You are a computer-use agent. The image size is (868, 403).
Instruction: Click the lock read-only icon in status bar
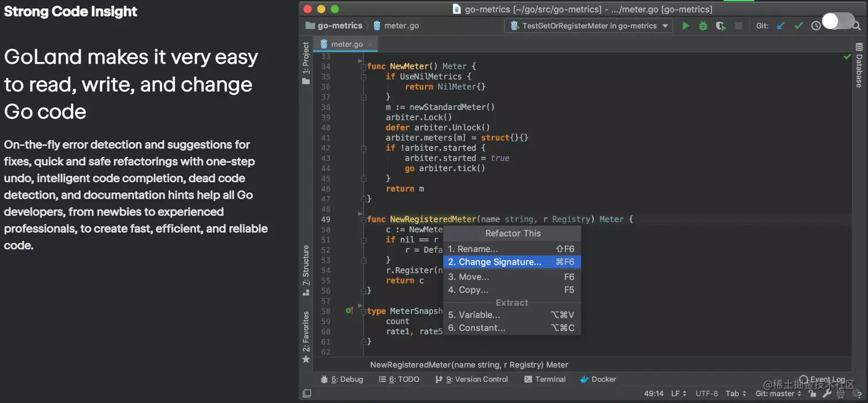813,394
